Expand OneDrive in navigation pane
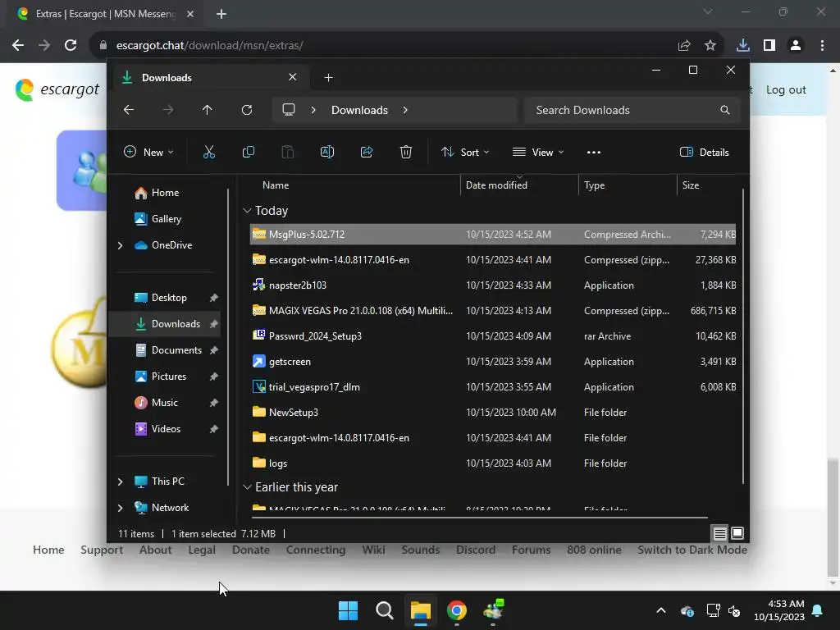Viewport: 840px width, 630px height. 120,245
